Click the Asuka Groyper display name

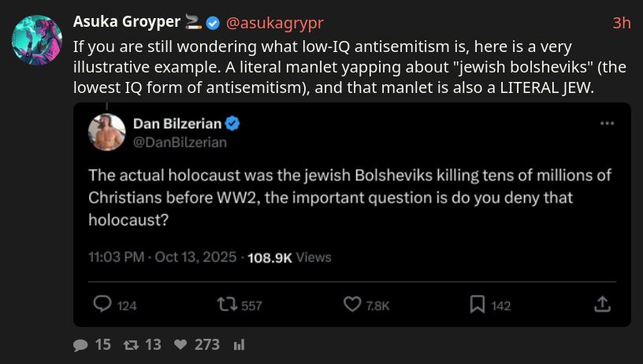[127, 22]
